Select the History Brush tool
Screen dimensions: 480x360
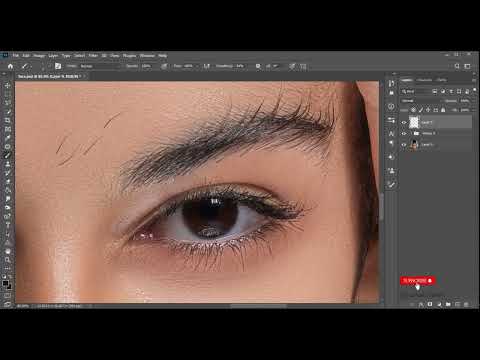click(x=7, y=172)
